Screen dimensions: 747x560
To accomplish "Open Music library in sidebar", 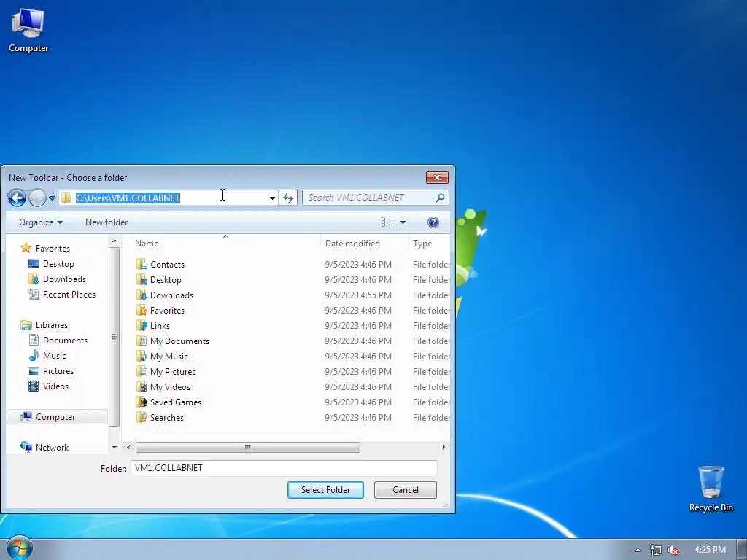I will (x=47, y=356).
